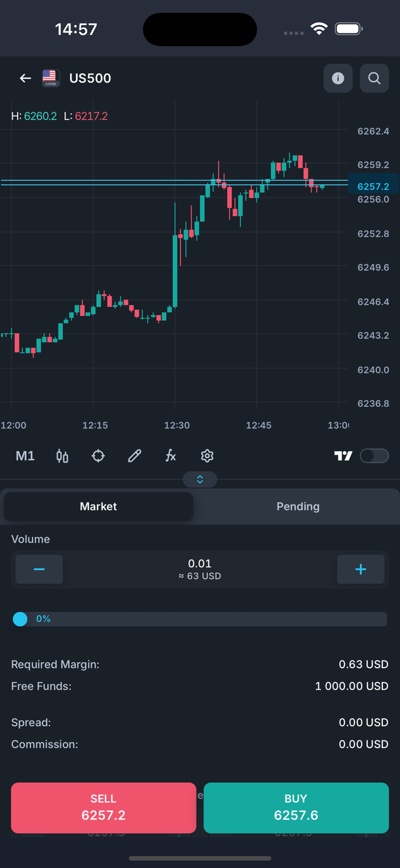Viewport: 400px width, 868px height.
Task: Tap the US flag instrument icon
Action: (x=51, y=78)
